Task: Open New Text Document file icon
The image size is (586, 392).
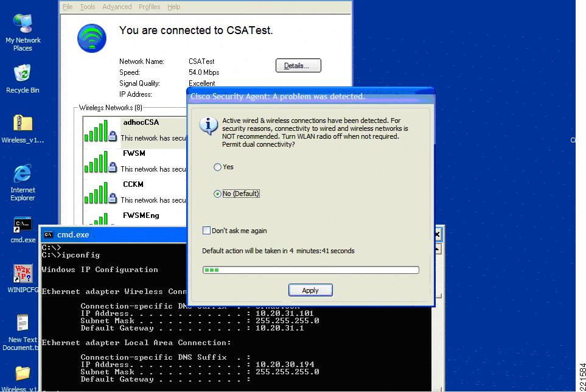Action: coord(22,332)
